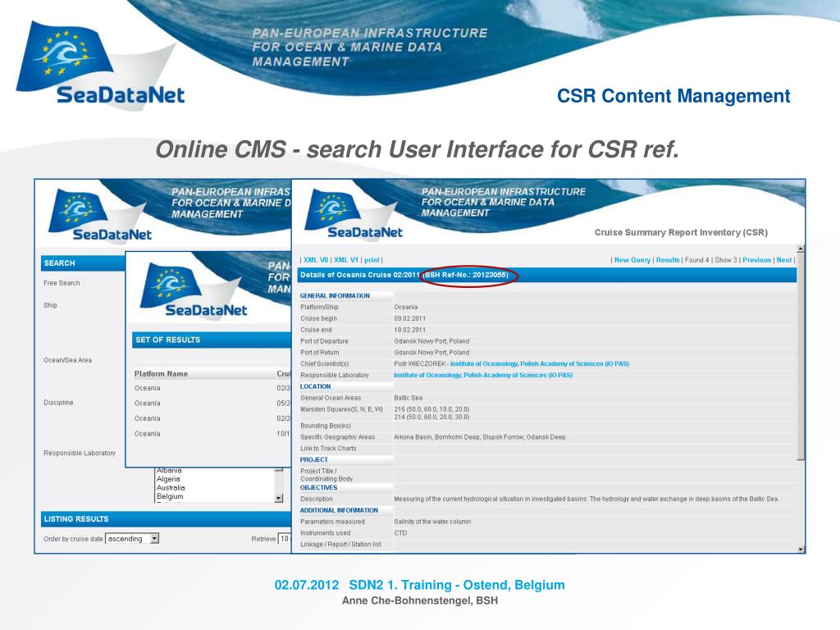Click the large SeaDataNet slide logo
Viewport: 840px width, 630px height.
click(100, 64)
